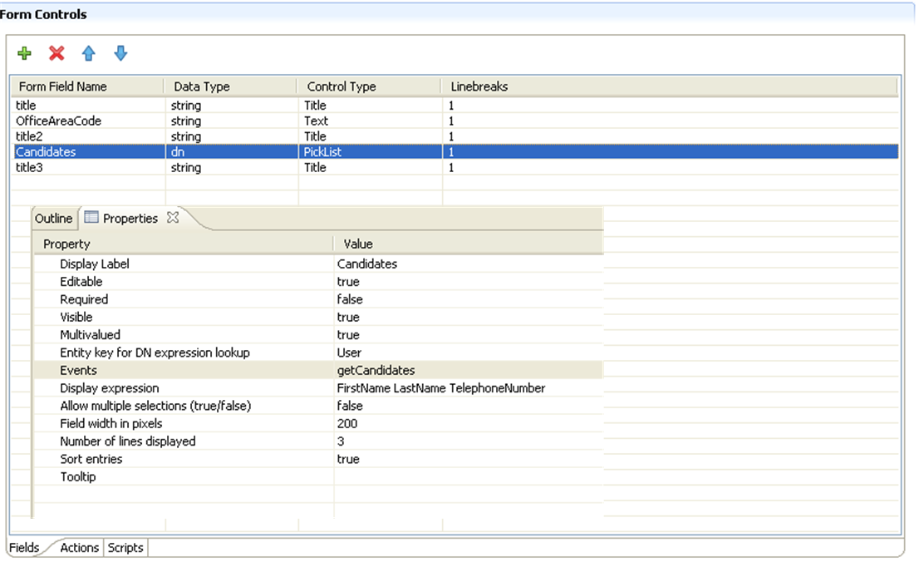Close the Properties tab with X icon
This screenshot has height=572, width=924.
tap(173, 218)
